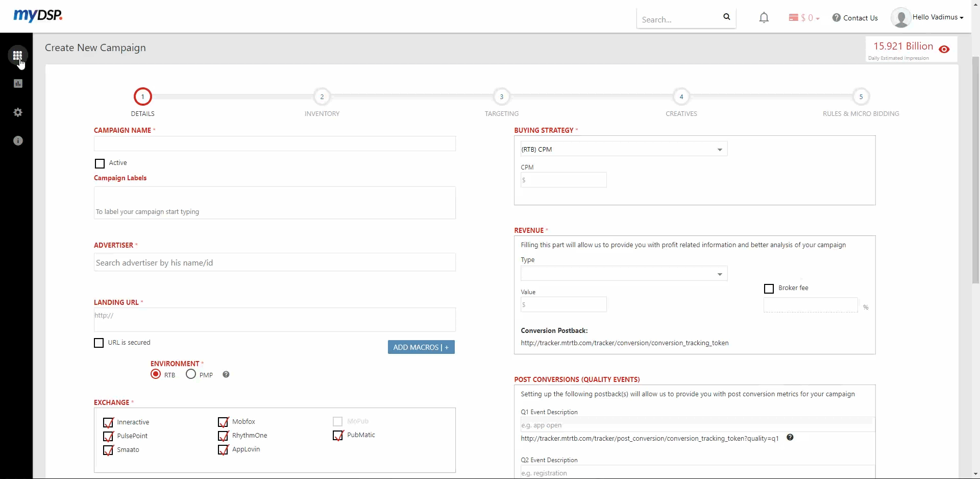This screenshot has height=479, width=980.
Task: Select the PMP environment radio
Action: (x=191, y=374)
